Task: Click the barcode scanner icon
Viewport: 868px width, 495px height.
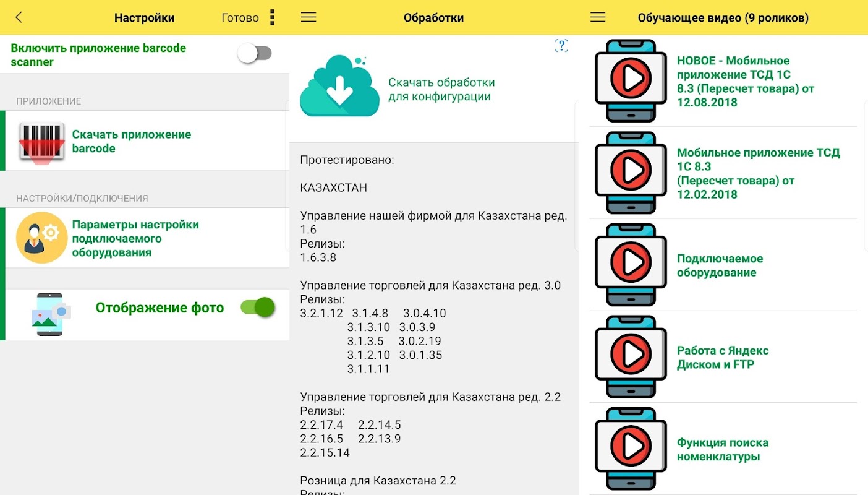Action: 42,142
